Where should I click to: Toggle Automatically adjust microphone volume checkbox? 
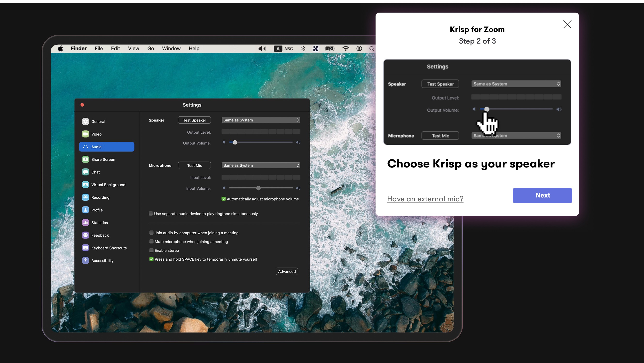[x=223, y=199]
